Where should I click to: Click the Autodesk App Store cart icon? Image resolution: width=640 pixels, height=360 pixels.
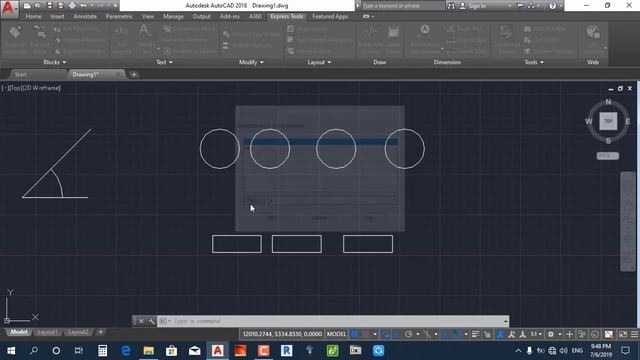coord(520,6)
